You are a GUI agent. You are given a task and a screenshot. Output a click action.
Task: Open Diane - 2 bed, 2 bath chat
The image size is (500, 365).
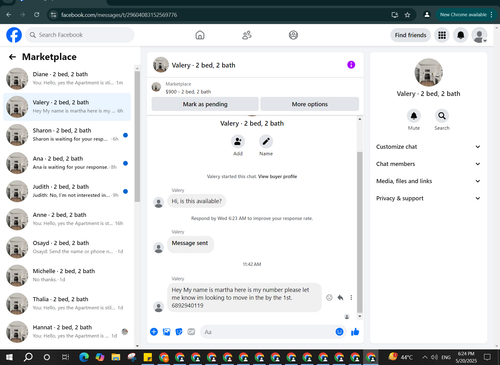[67, 79]
